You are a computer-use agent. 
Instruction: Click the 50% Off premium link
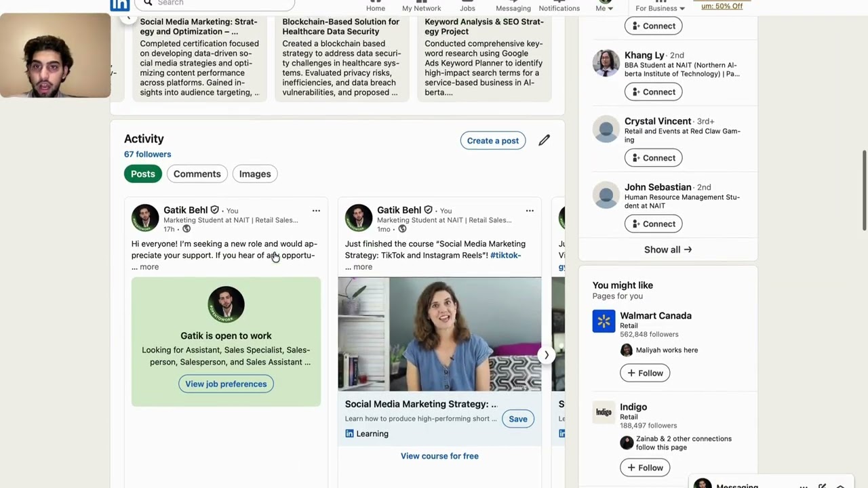click(x=722, y=6)
